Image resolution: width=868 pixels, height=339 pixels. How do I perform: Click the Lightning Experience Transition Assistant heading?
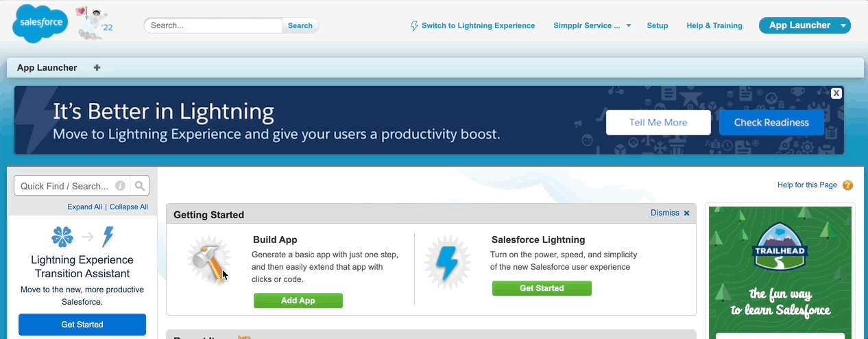(x=82, y=266)
